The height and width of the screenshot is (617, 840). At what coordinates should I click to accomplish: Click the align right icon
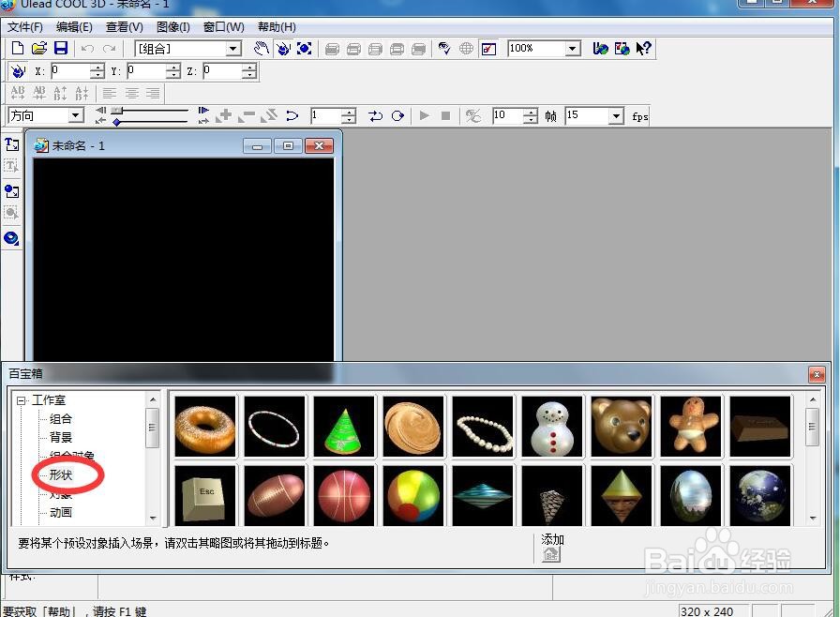pos(153,94)
